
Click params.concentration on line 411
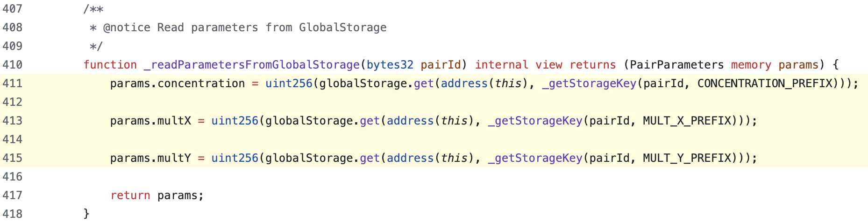coord(178,83)
